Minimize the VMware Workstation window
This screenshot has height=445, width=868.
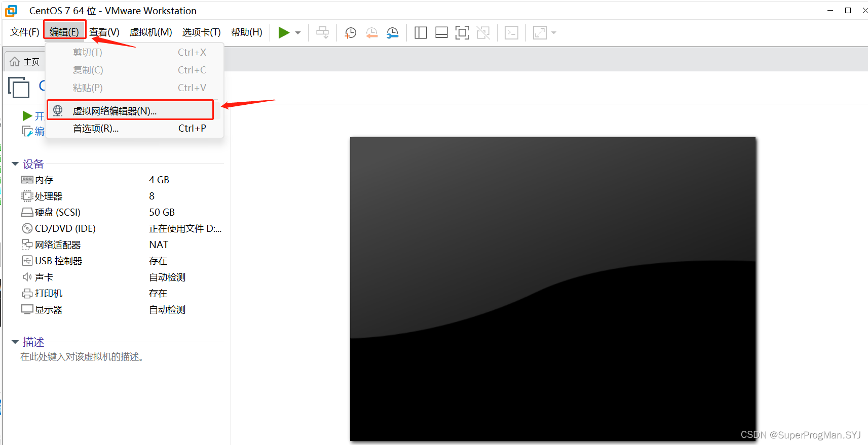[830, 10]
